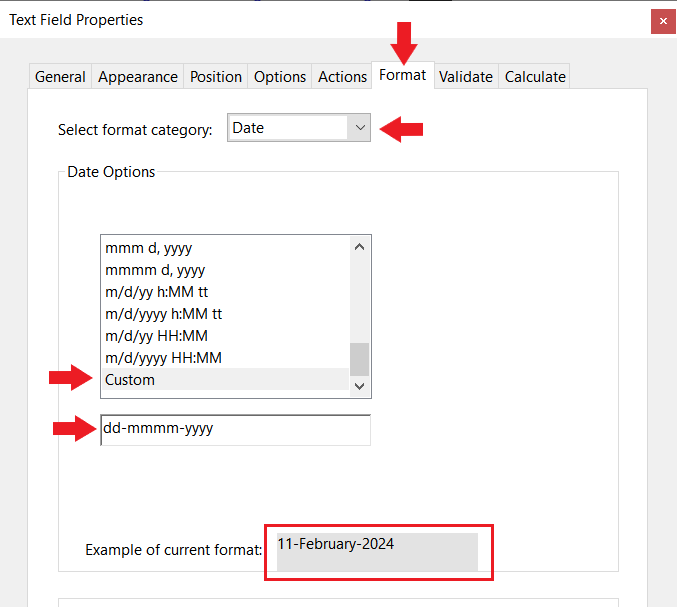Choose 'm/d/yy HH:MM' from the list
Screen dimensions: 677x607
coord(156,336)
